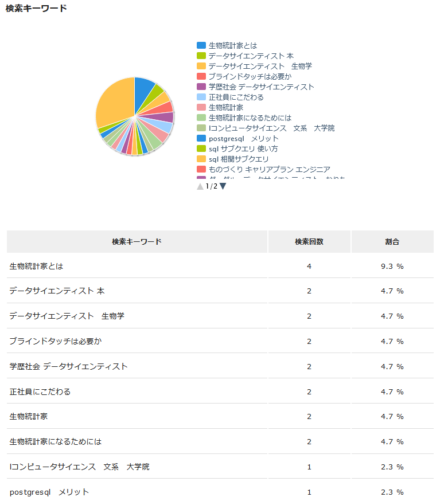Sort by 検索回数 column header
Viewport: 448px width, 501px height.
pos(309,242)
